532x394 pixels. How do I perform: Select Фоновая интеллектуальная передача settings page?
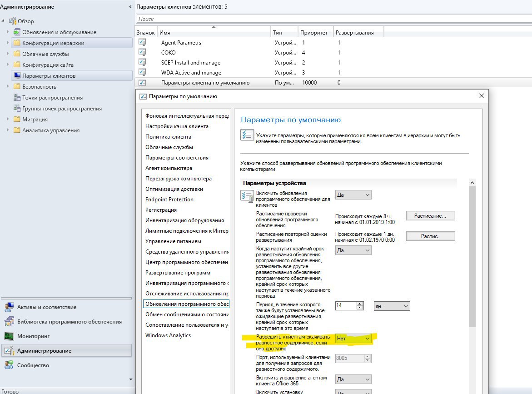pyautogui.click(x=187, y=116)
